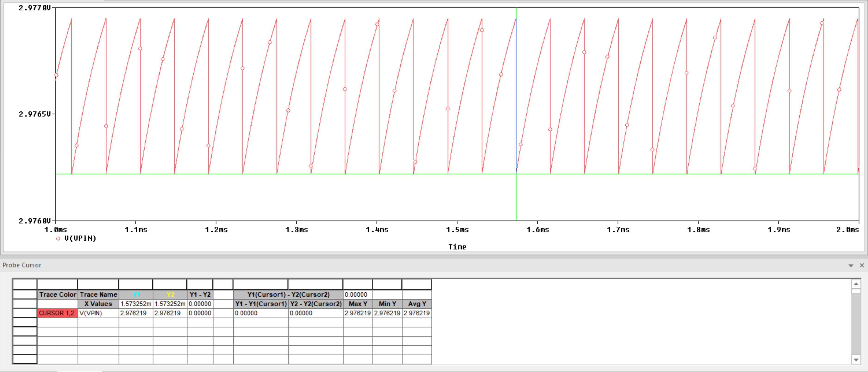868x372 pixels.
Task: Click the V(VPIN) trace legend symbol
Action: pos(58,239)
